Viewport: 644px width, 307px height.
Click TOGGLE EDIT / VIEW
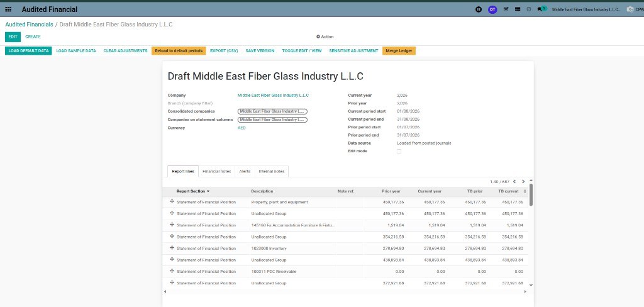coord(302,51)
